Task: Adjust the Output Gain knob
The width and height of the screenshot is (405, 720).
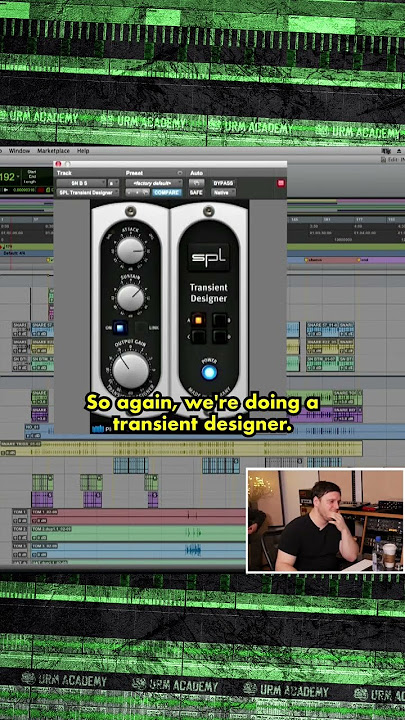Action: tap(130, 368)
